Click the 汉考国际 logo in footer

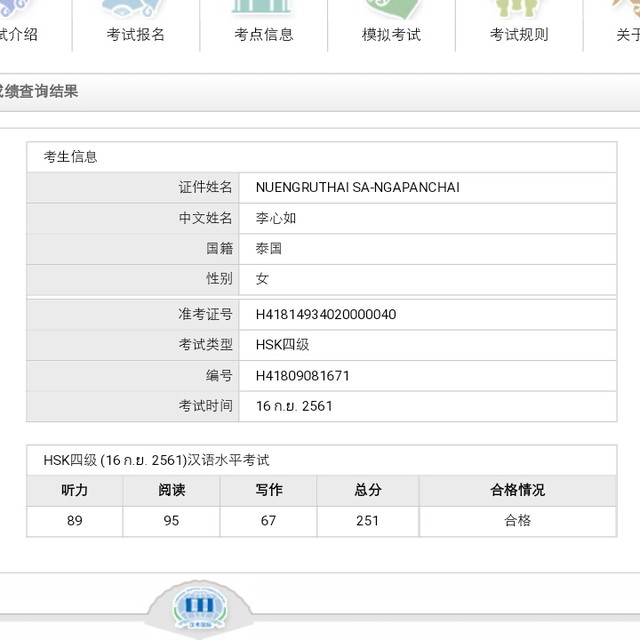tap(199, 608)
